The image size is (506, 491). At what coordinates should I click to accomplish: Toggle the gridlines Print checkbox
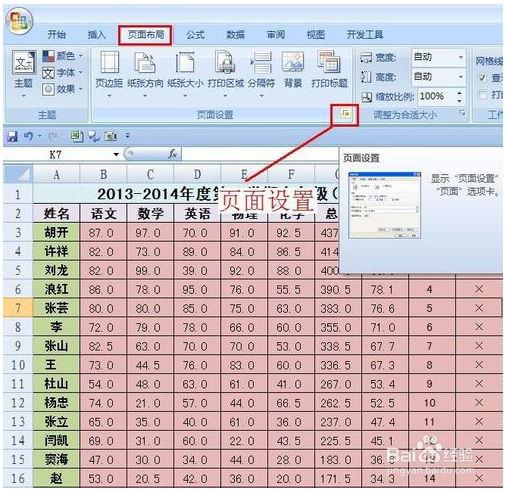pos(482,95)
